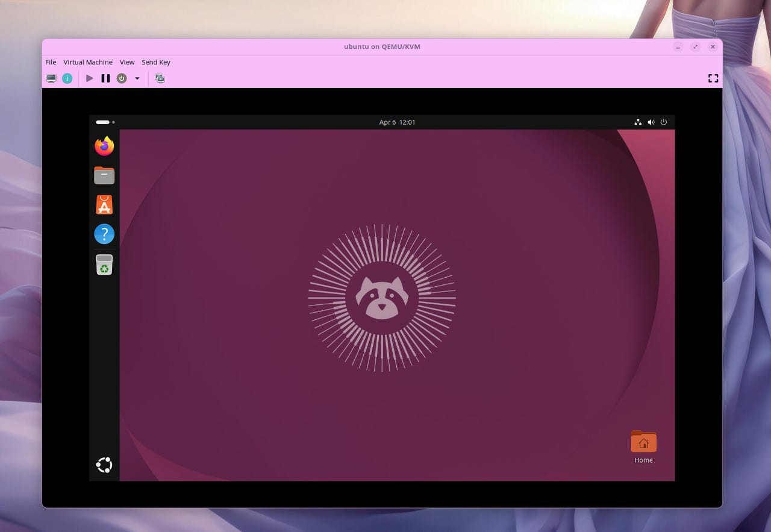Open Ubuntu App Center in dock
The height and width of the screenshot is (532, 771).
104,205
